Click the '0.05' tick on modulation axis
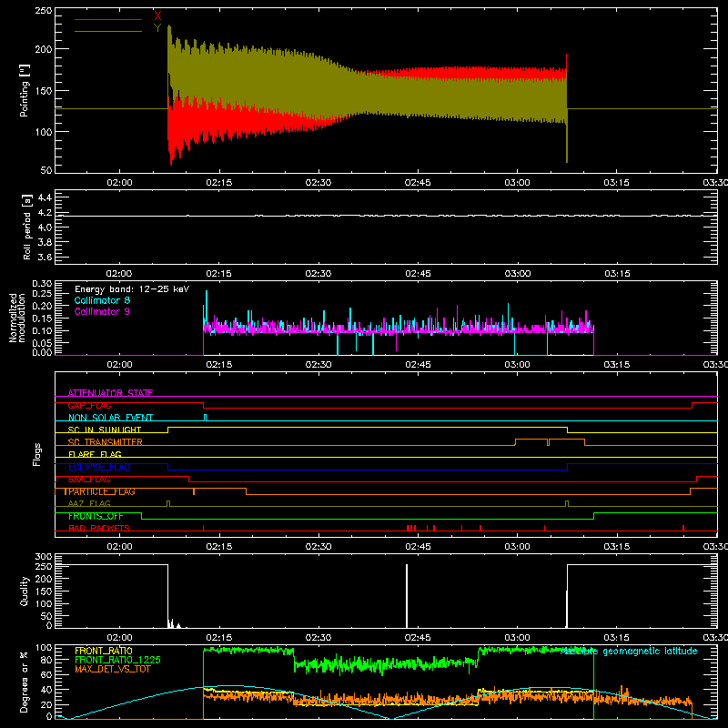Image resolution: width=728 pixels, height=728 pixels. [42, 343]
